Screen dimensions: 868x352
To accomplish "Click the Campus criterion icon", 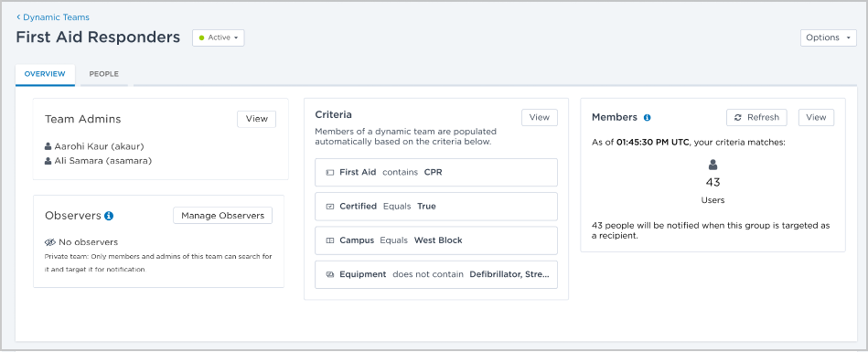I will (330, 240).
